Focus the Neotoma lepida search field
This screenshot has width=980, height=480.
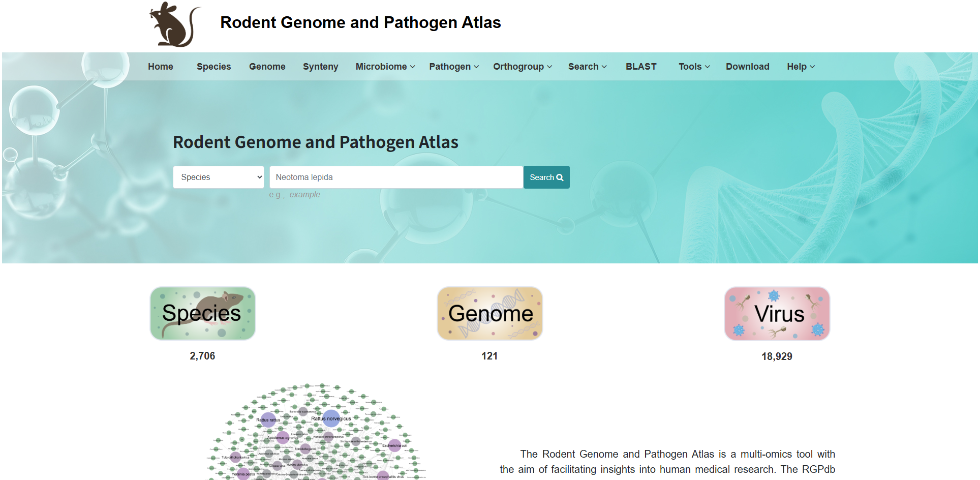point(396,177)
